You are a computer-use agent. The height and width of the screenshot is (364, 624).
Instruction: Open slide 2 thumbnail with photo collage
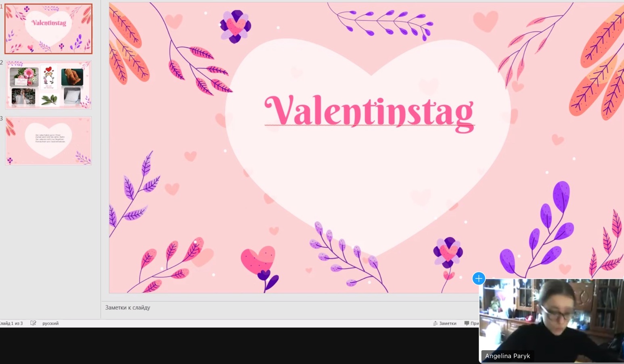click(48, 85)
